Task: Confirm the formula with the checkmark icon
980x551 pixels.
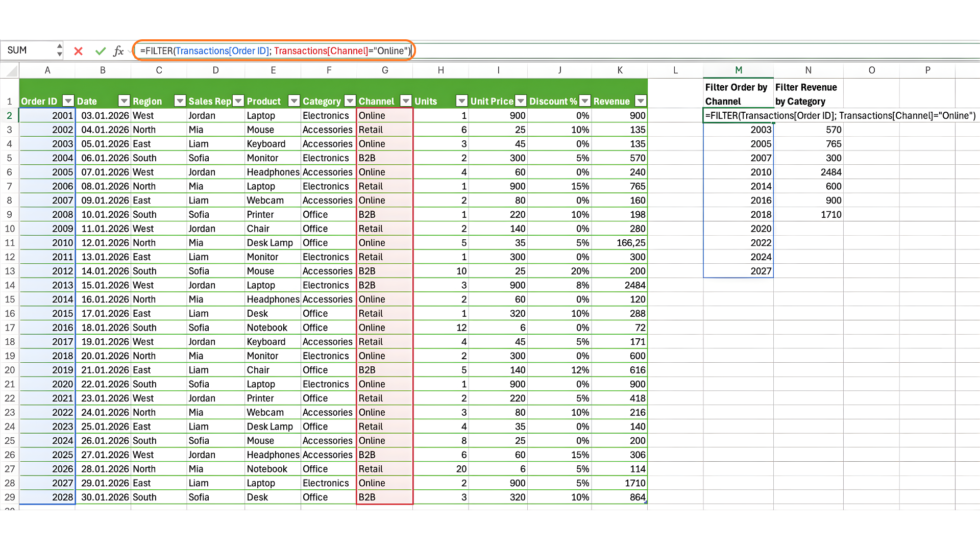Action: click(x=100, y=51)
